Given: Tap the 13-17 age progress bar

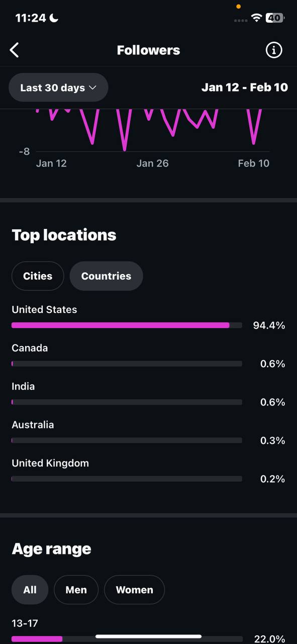Looking at the screenshot, I should [127, 638].
